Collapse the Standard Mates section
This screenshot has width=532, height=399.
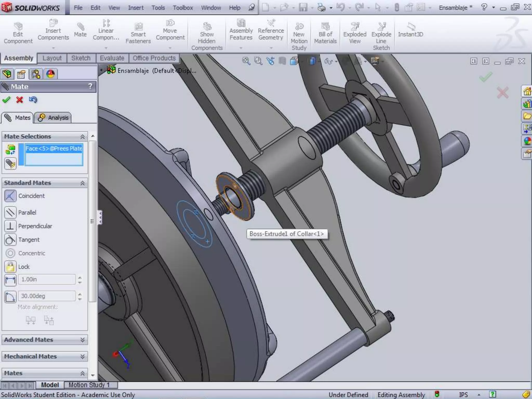82,183
